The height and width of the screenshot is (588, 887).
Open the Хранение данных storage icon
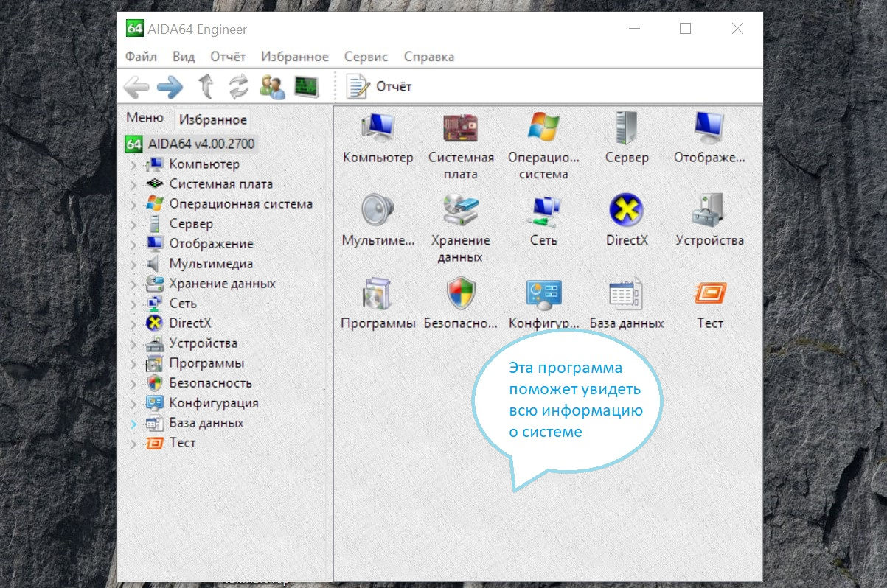point(461,211)
